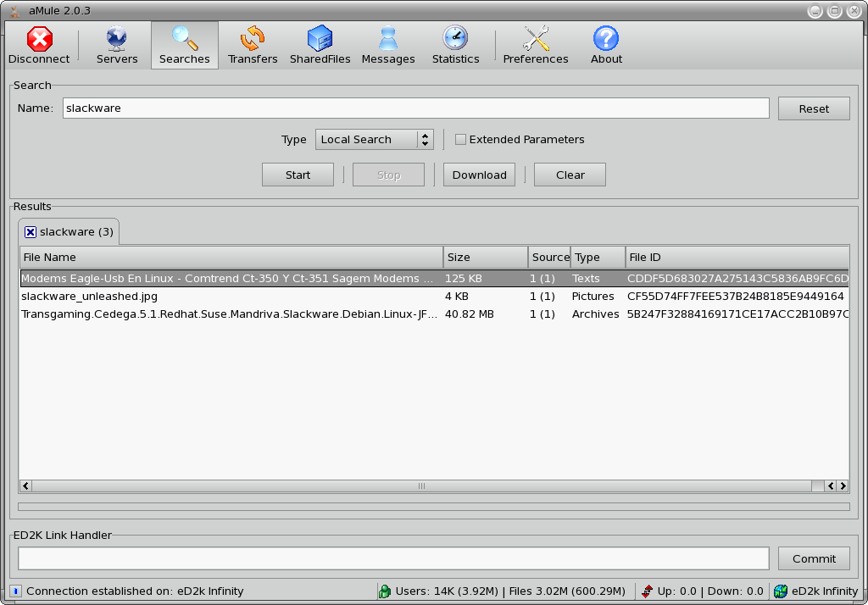Image resolution: width=868 pixels, height=605 pixels.
Task: Click the connection info icon in status bar
Action: click(15, 591)
